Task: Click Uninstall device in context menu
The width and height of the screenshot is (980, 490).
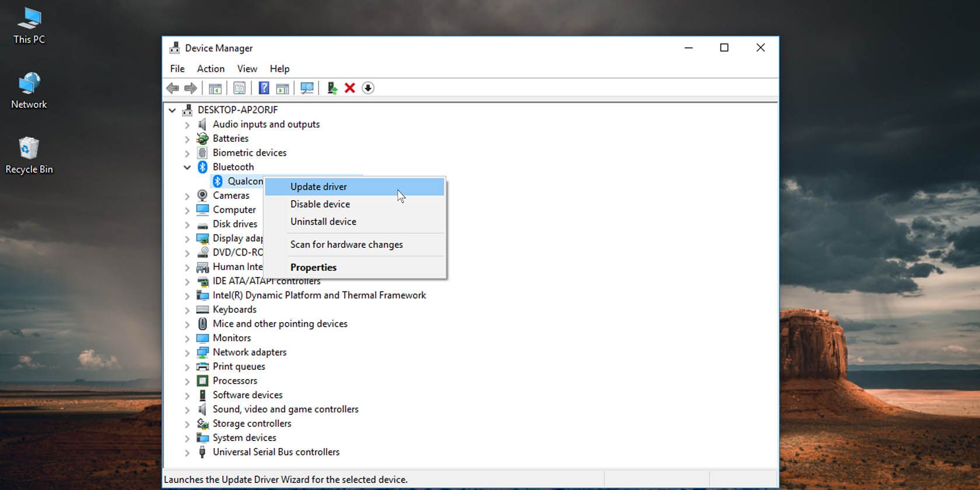Action: click(x=323, y=222)
